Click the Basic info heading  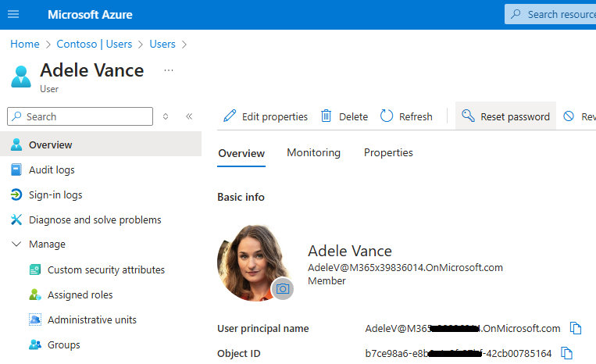(241, 197)
